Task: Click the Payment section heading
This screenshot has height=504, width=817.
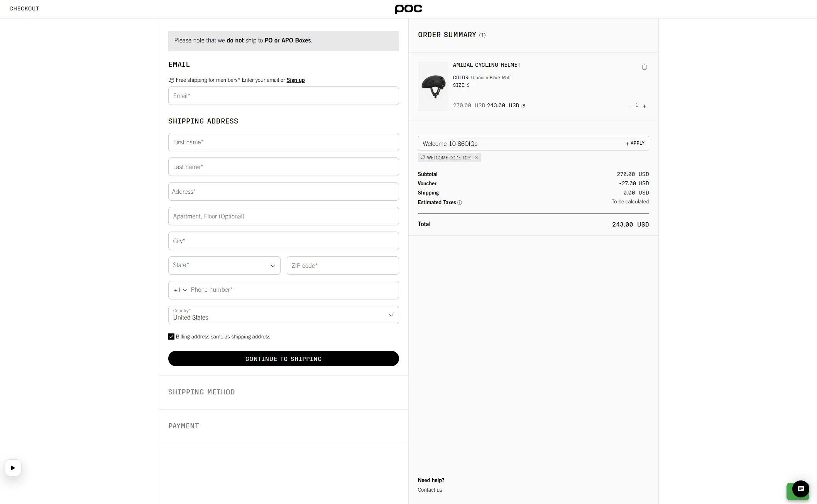Action: pos(184,426)
